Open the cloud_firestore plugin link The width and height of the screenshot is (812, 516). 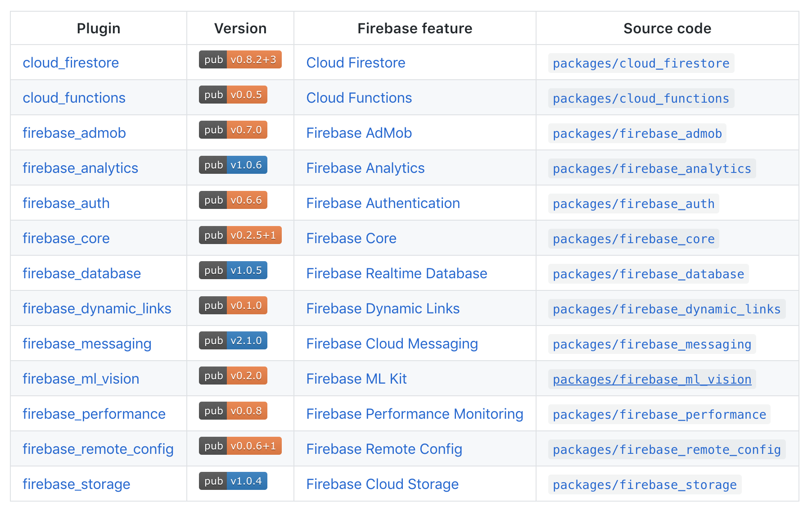pos(71,63)
